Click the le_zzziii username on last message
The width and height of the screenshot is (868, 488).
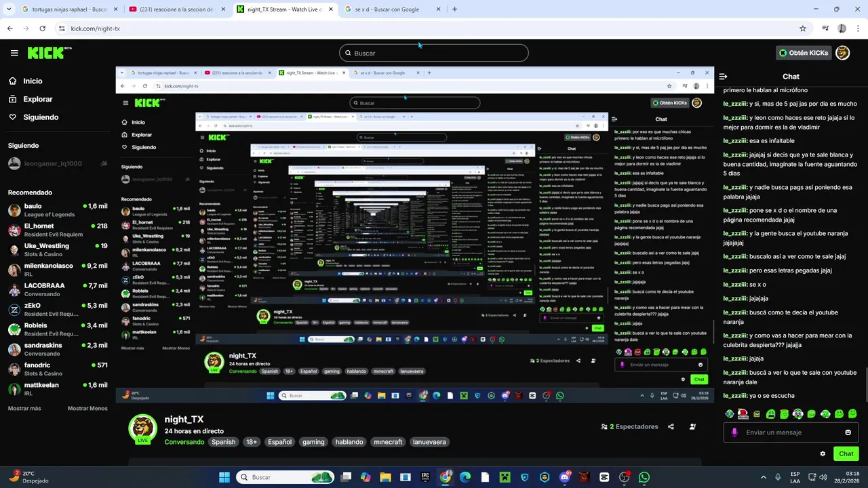click(735, 396)
